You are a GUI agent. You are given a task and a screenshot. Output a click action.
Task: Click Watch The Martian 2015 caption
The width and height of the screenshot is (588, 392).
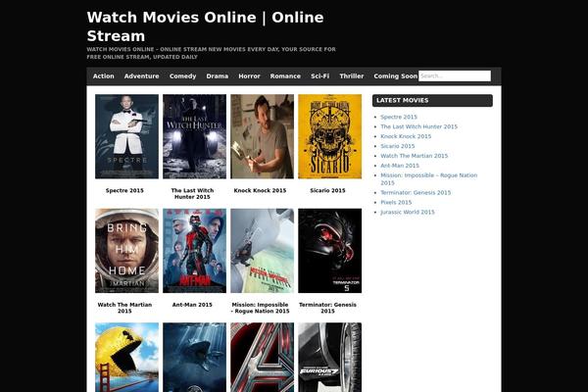coord(124,308)
